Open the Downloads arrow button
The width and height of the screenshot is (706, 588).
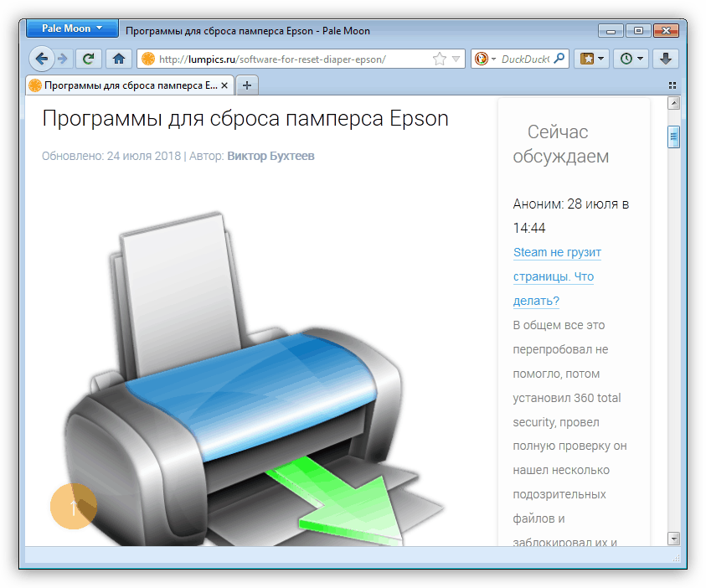pyautogui.click(x=666, y=59)
